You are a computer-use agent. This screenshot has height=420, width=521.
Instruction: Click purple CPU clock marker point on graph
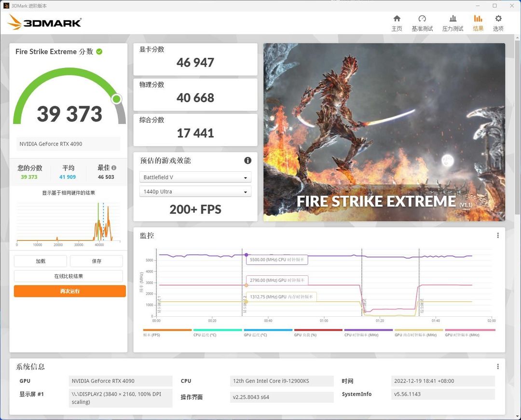(x=246, y=255)
